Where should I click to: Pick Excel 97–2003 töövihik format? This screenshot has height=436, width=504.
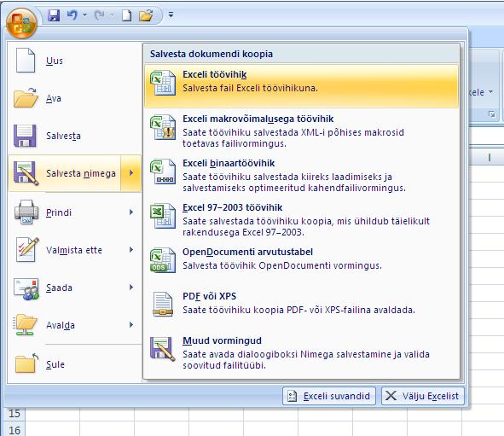pos(302,219)
